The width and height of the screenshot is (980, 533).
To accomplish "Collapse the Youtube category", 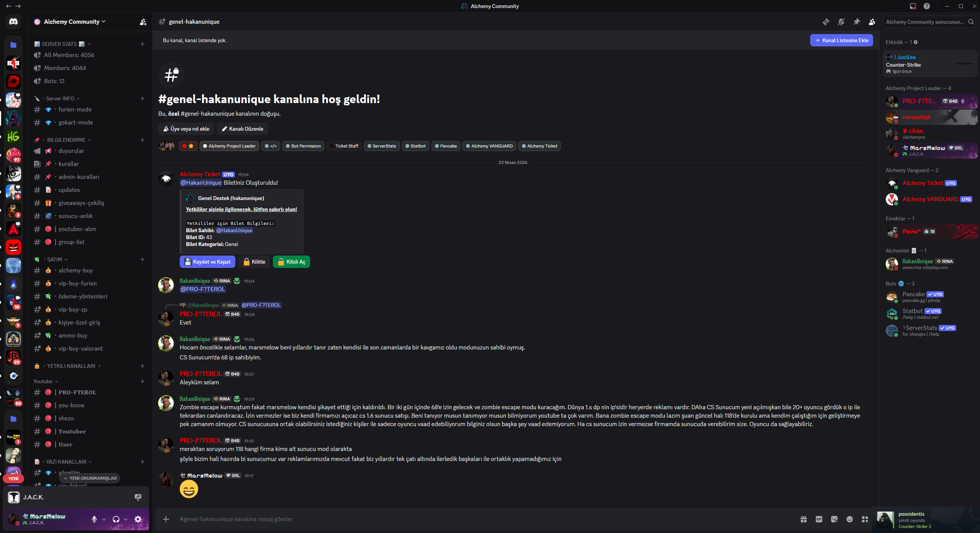I will point(46,381).
